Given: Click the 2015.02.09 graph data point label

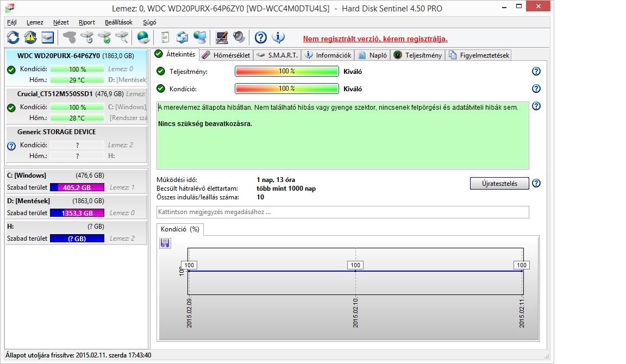Looking at the screenshot, I should click(x=189, y=265).
